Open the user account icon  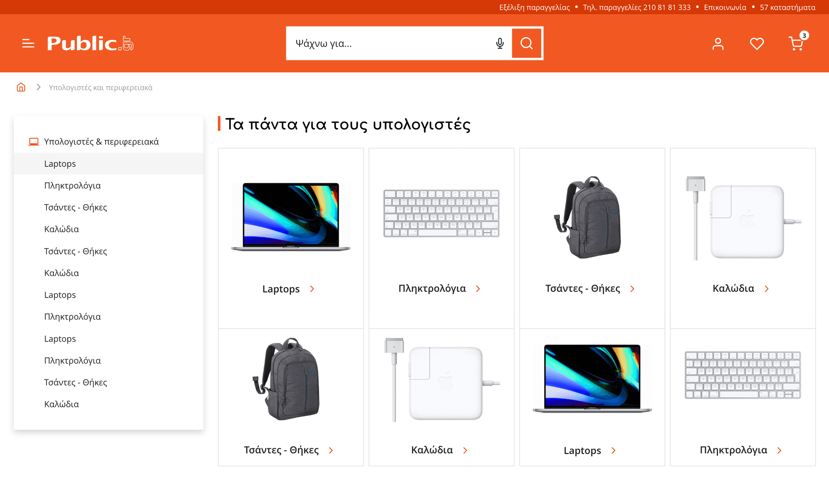[x=718, y=44]
